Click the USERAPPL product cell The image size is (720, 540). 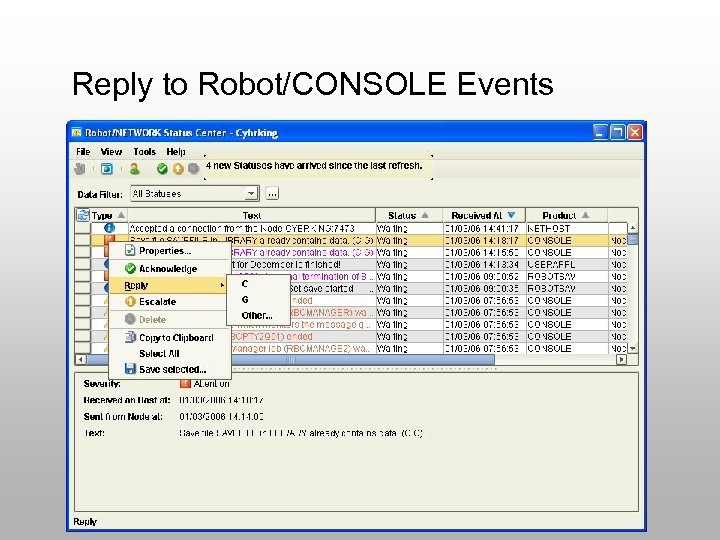[567, 264]
